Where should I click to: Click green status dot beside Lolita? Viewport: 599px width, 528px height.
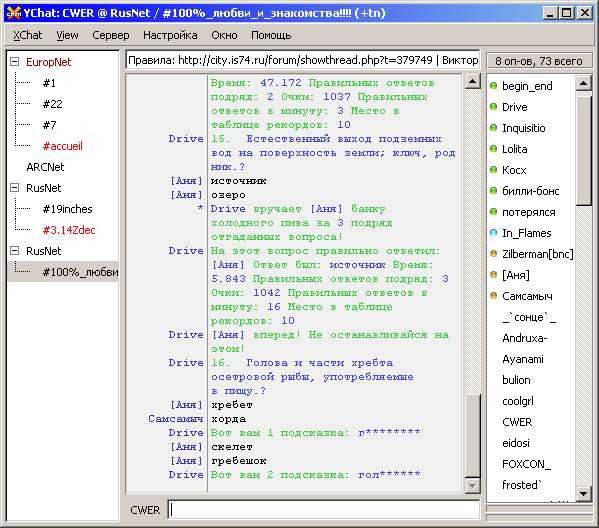[494, 149]
